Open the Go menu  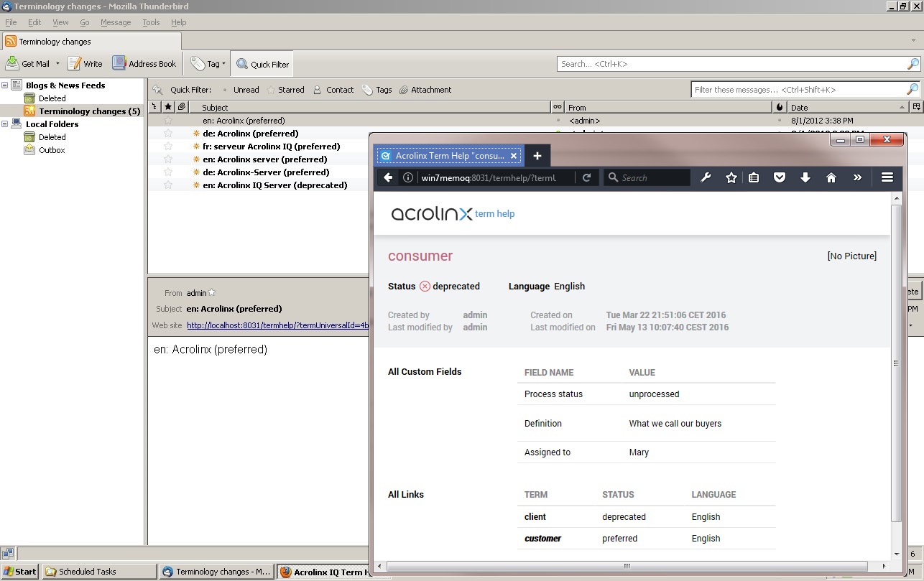point(85,22)
